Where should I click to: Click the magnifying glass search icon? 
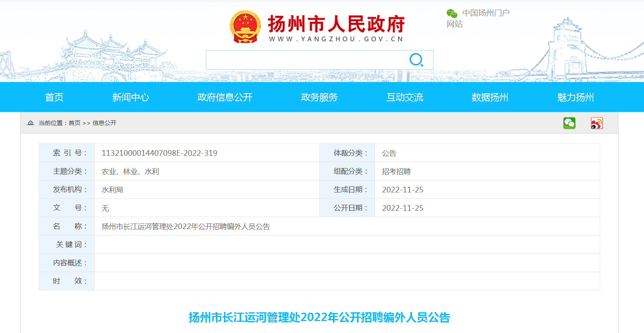click(x=416, y=60)
